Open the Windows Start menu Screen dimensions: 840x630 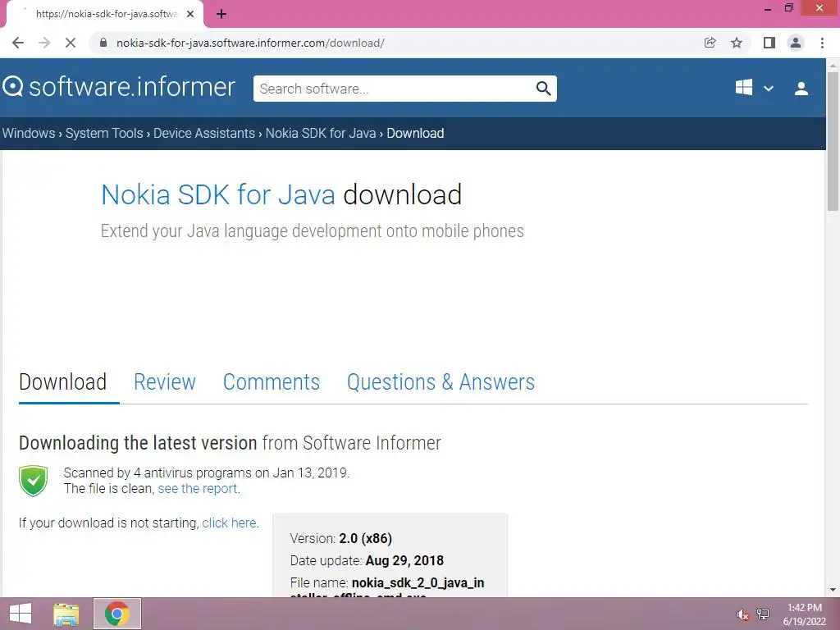tap(21, 614)
